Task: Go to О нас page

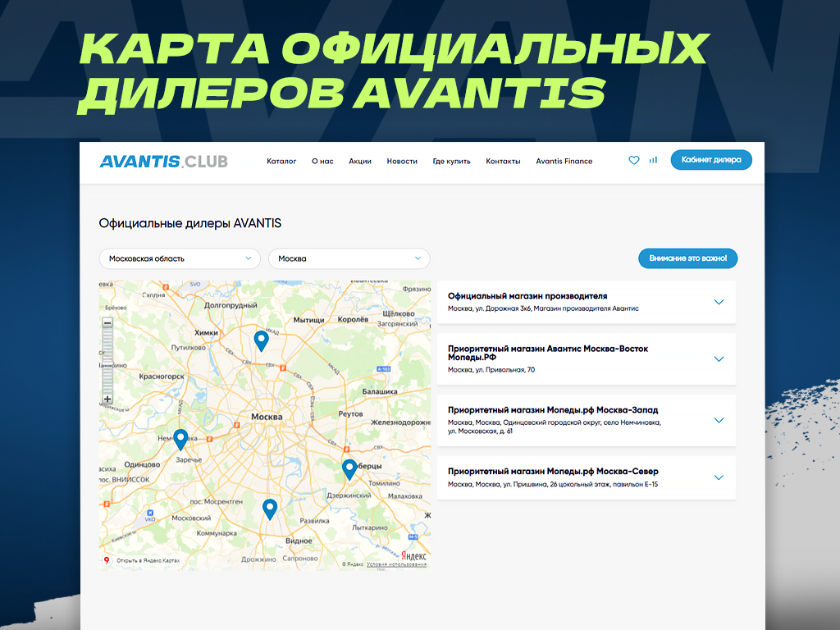Action: [x=322, y=162]
